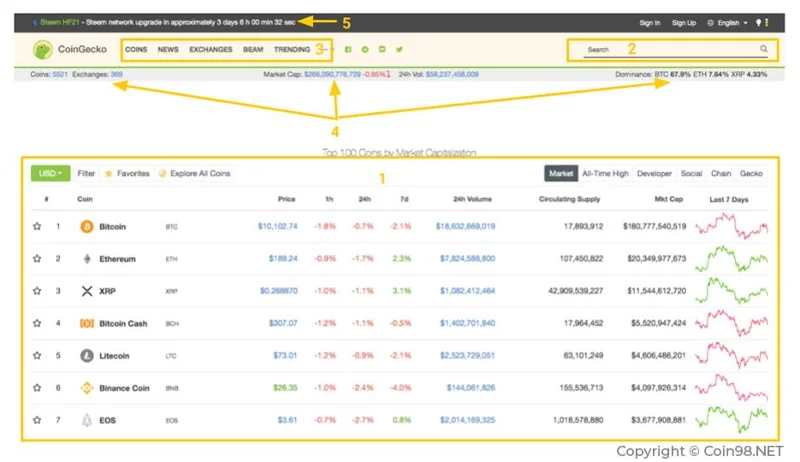This screenshot has height=462, width=800.
Task: Click the Sign In link
Action: tap(649, 22)
